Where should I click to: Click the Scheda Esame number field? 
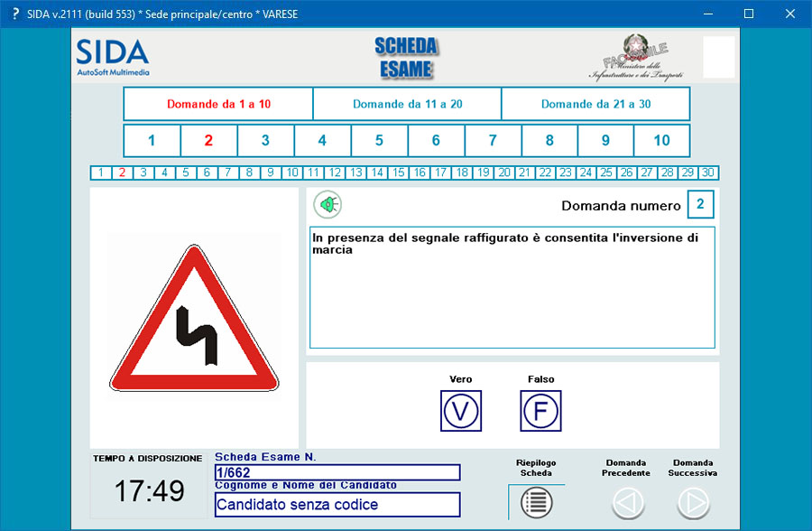(337, 472)
